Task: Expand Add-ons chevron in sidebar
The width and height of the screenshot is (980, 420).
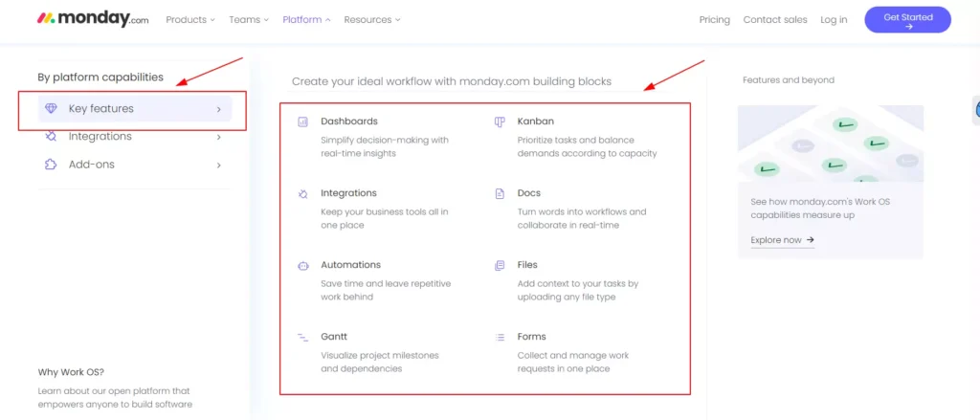Action: click(219, 166)
